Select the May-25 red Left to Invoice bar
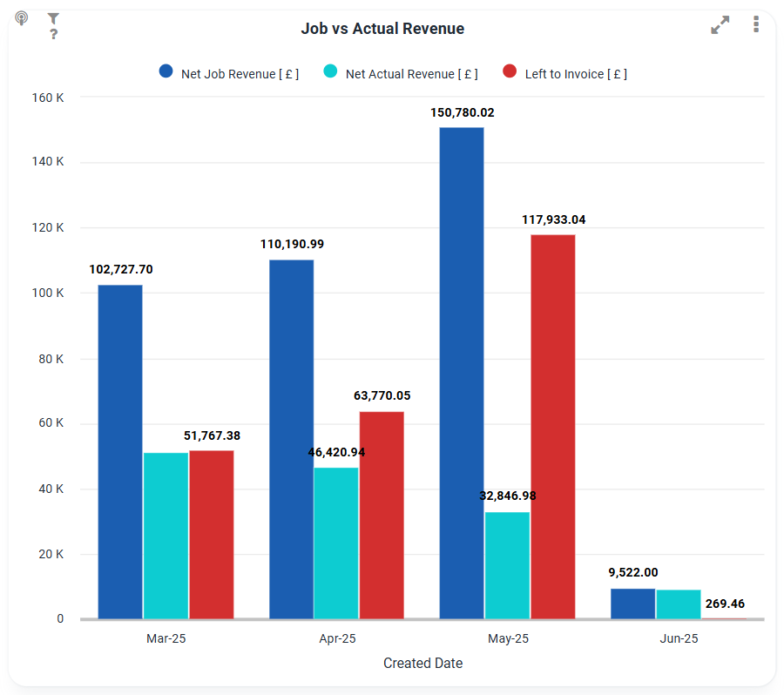784x695 pixels. coord(553,427)
